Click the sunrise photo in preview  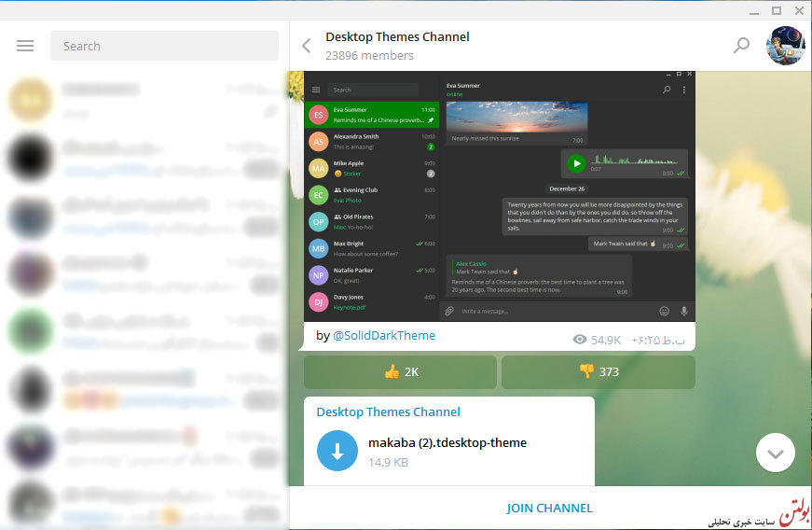click(x=516, y=117)
